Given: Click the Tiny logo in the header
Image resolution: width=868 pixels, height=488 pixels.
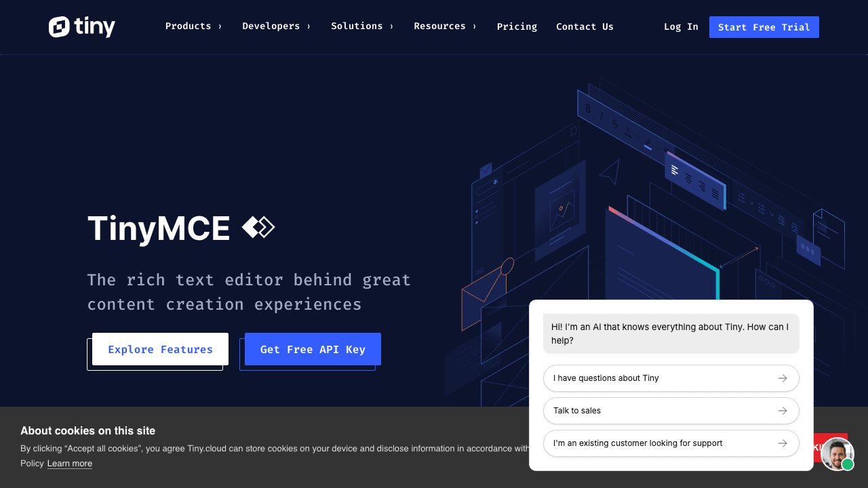Looking at the screenshot, I should tap(82, 27).
